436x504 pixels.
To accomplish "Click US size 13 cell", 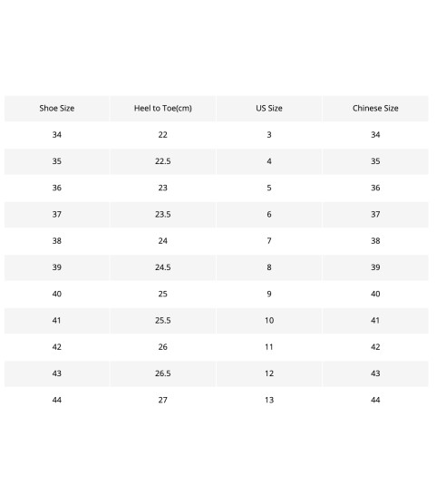I will [x=269, y=400].
